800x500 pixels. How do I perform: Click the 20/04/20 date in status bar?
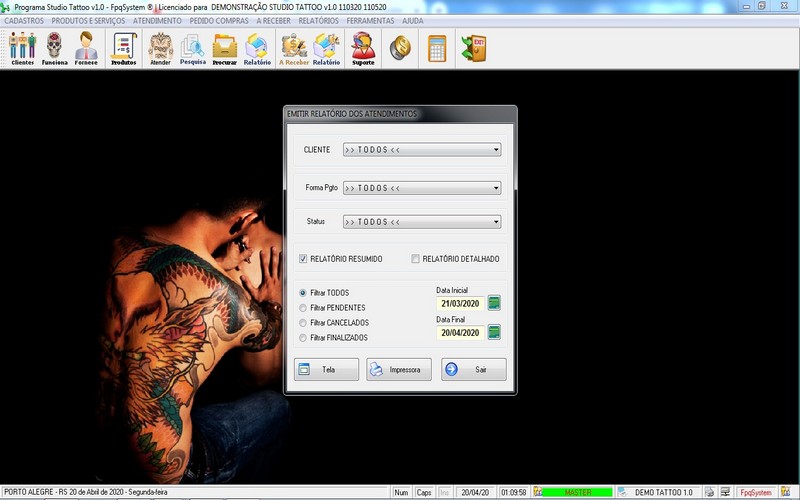click(x=475, y=492)
